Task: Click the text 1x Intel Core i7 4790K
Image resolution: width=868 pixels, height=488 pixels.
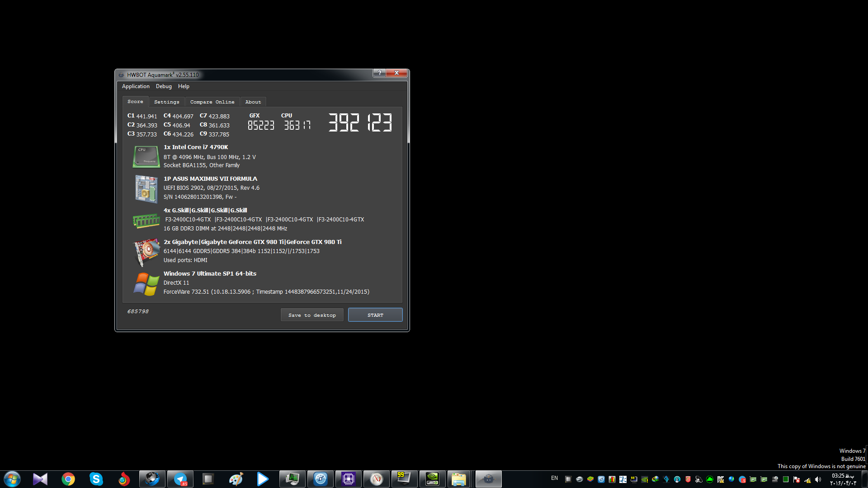Action: click(196, 147)
